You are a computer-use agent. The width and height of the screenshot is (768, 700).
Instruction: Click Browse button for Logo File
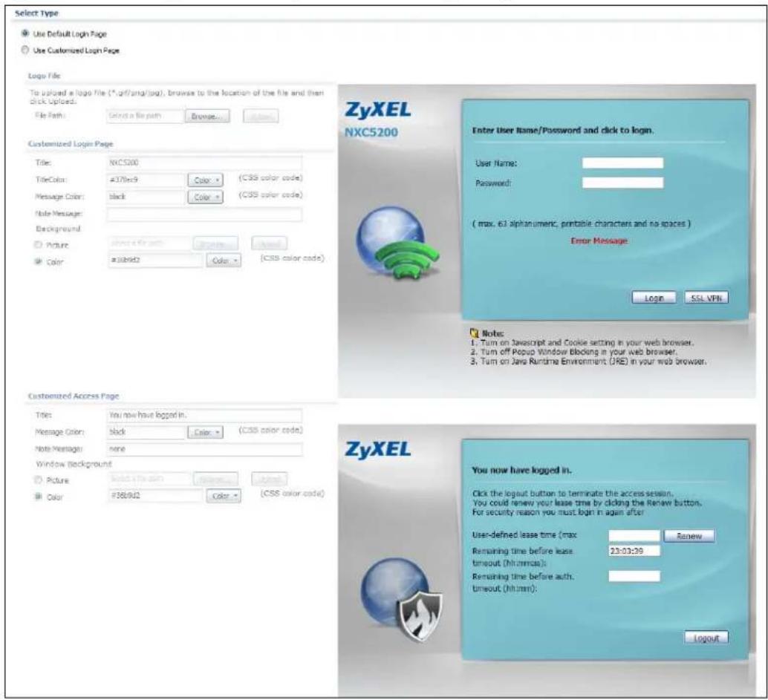pos(207,116)
